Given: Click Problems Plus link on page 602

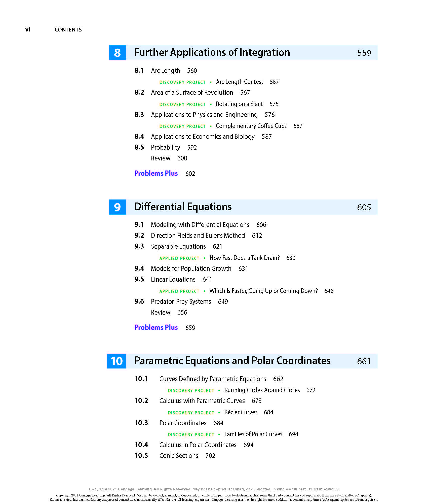Looking at the screenshot, I should [156, 174].
